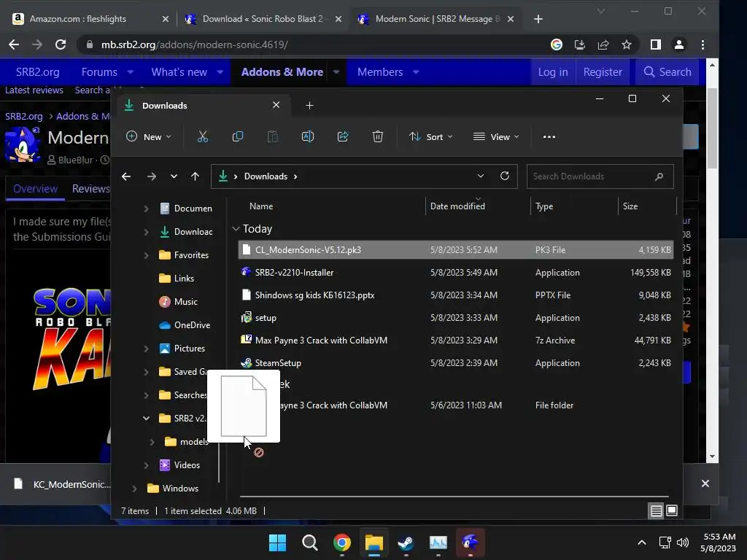Click the Paste icon in Explorer toolbar
The width and height of the screenshot is (747, 560).
[x=273, y=136]
